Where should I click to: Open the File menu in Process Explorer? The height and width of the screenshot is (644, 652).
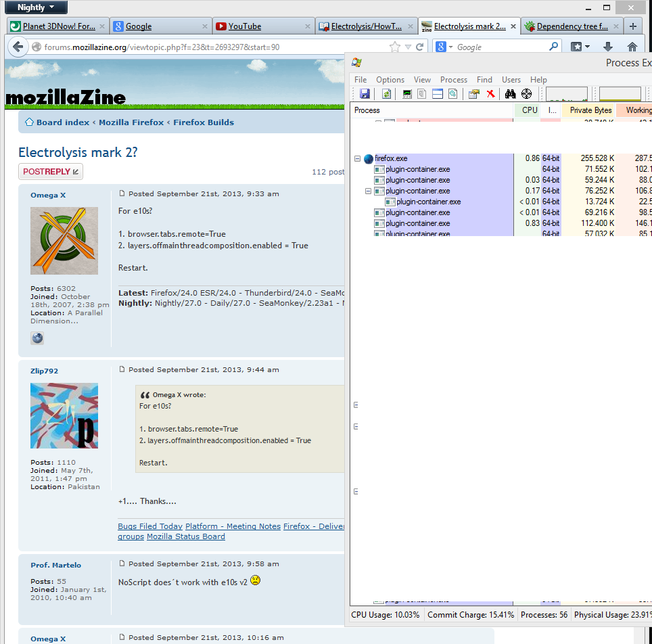pyautogui.click(x=360, y=79)
